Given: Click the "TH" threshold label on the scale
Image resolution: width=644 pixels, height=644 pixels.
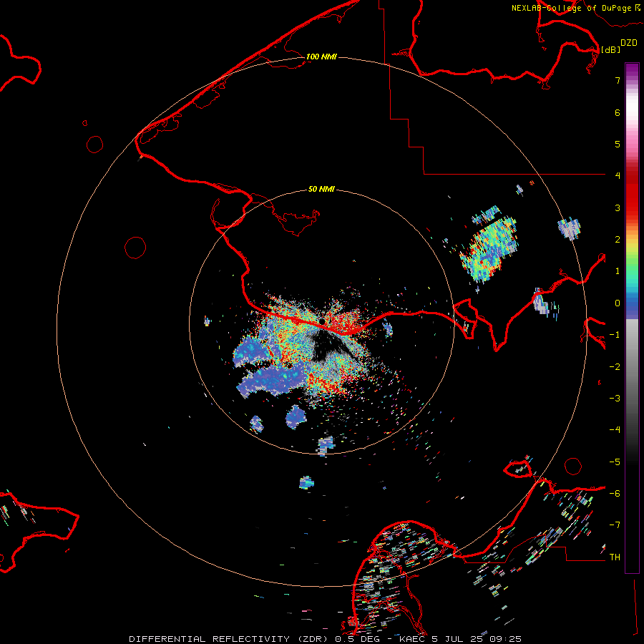Looking at the screenshot, I should [x=615, y=557].
